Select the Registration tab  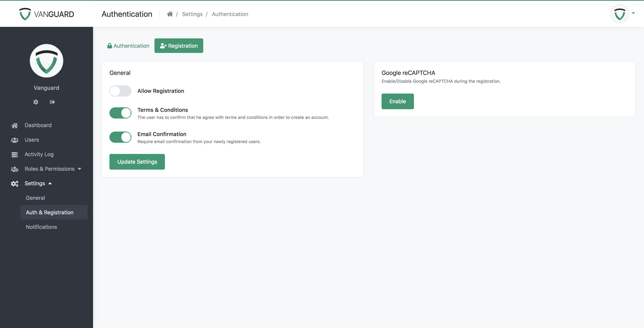pos(179,46)
